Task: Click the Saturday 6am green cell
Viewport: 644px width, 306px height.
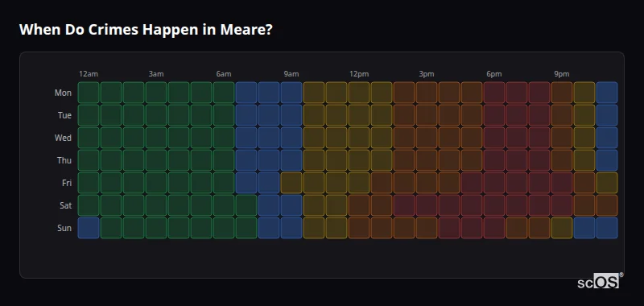Action: click(x=224, y=205)
